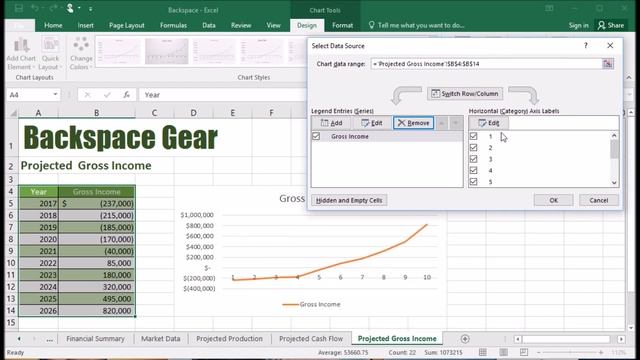The height and width of the screenshot is (360, 640).
Task: Uncheck axis label 1 checkbox
Action: [x=473, y=136]
